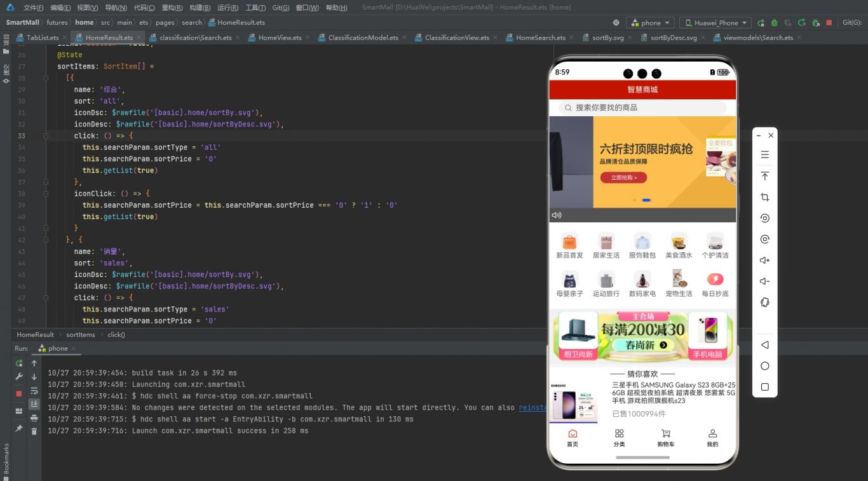Click the reinstall link in console output

532,408
